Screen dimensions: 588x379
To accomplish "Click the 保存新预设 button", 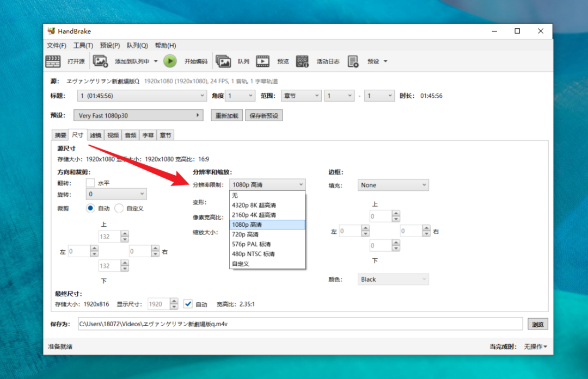I will (x=264, y=116).
